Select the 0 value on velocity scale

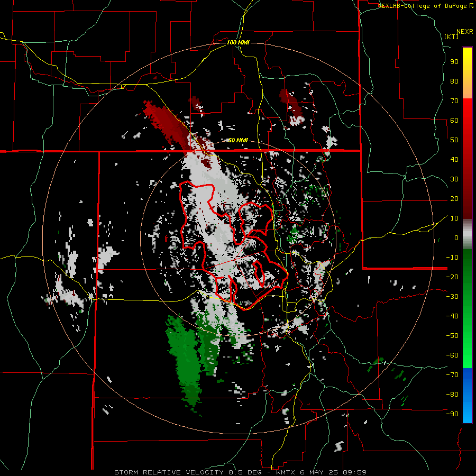(x=456, y=238)
